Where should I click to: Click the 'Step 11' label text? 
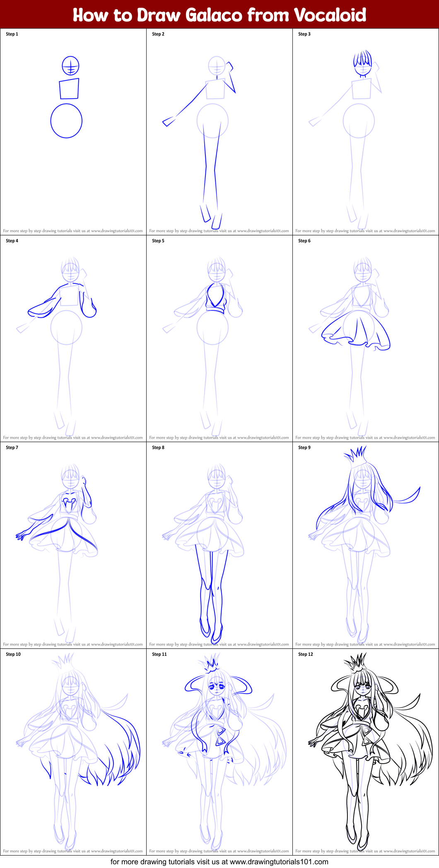(x=159, y=654)
